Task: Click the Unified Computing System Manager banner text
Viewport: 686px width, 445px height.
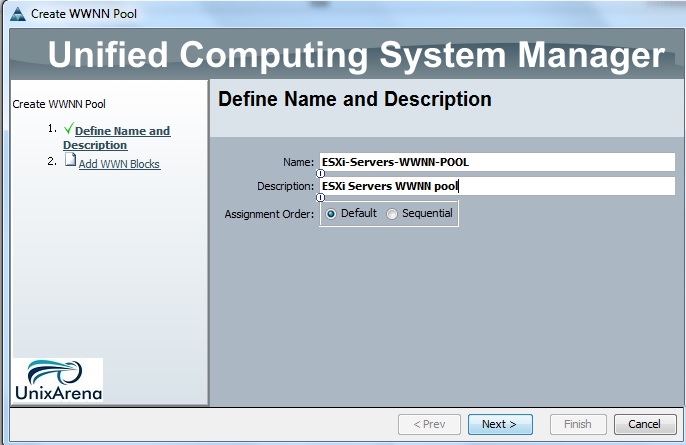Action: [357, 55]
